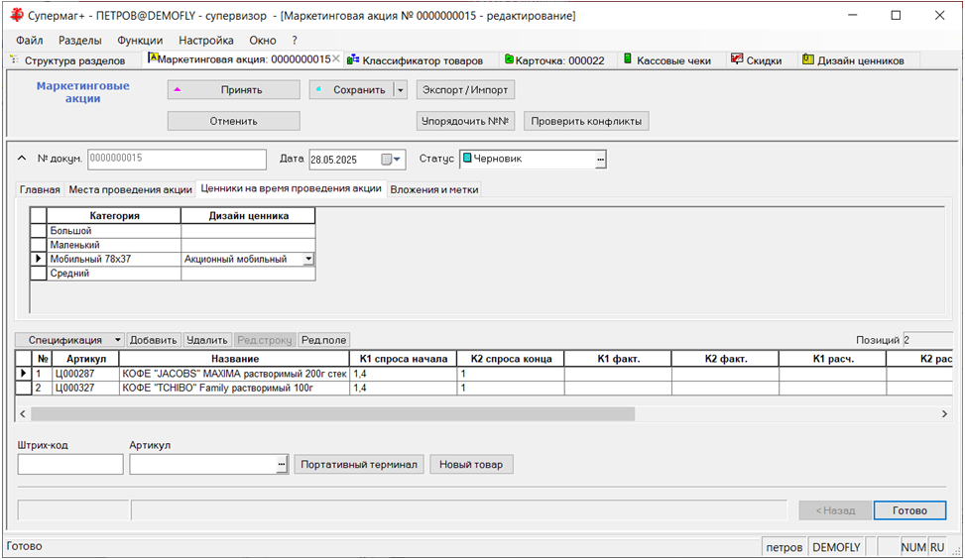The width and height of the screenshot is (965, 560).
Task: Expand the Сохранить dropdown arrow
Action: tap(400, 90)
